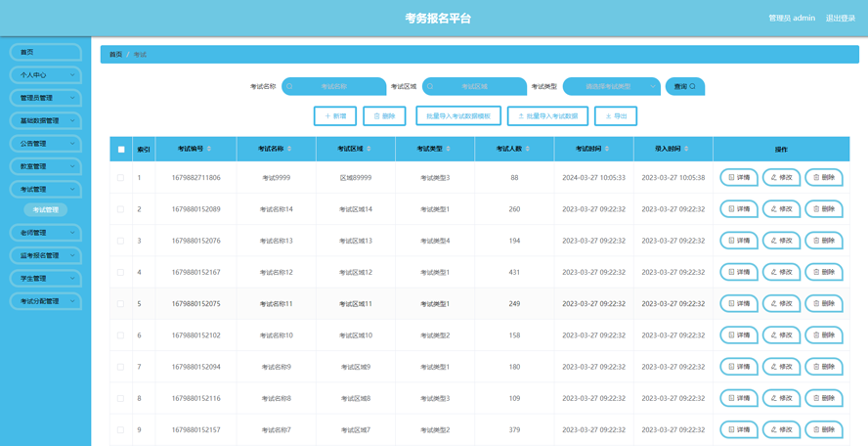868x446 pixels.
Task: Click 管理员 admin label in header
Action: 792,18
